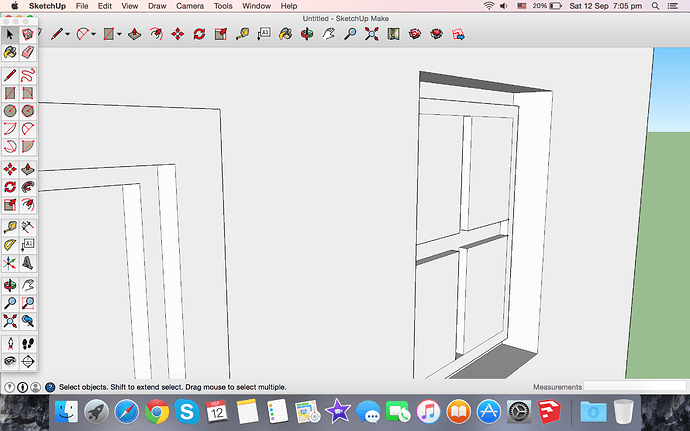Click the Zoom Extents icon in top toolbar
The width and height of the screenshot is (690, 431).
click(372, 34)
